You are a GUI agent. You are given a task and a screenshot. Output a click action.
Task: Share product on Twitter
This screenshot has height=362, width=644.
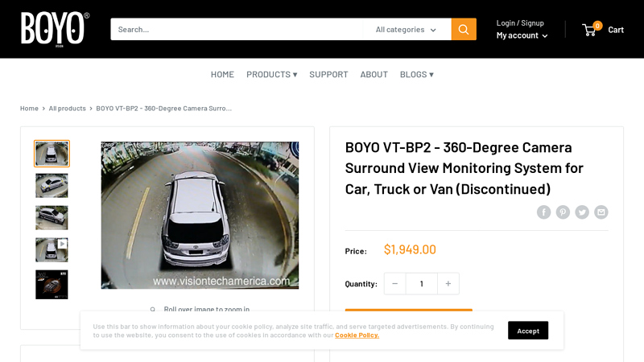(582, 212)
